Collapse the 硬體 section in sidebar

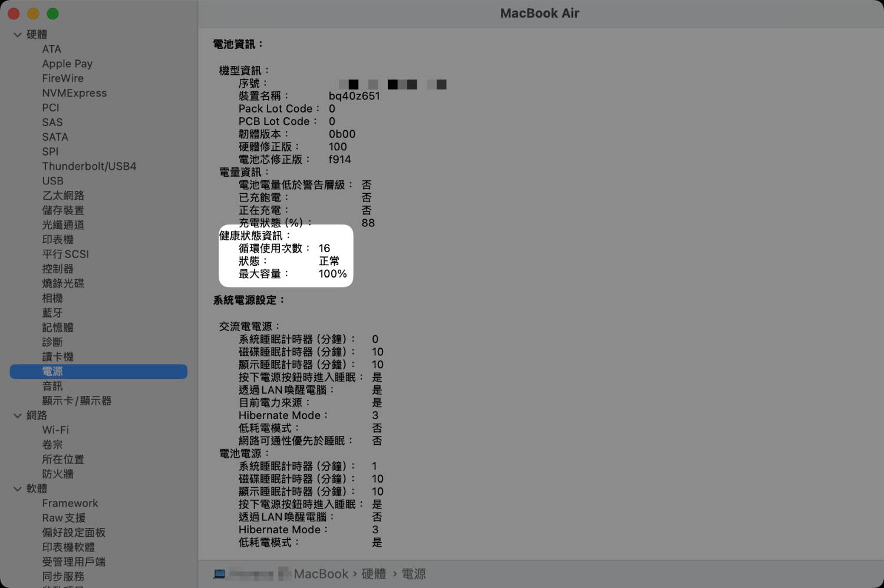pos(18,35)
